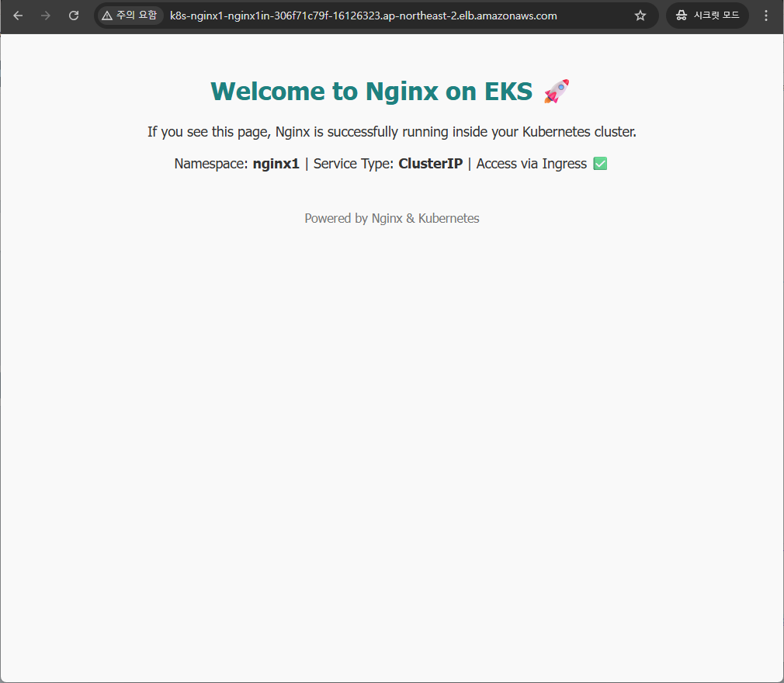Click the bold nginx1 namespace value
784x683 pixels.
coord(276,164)
